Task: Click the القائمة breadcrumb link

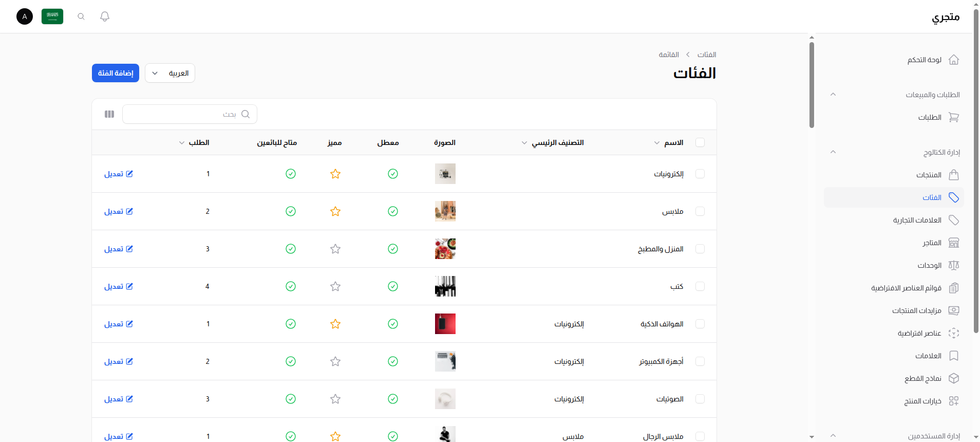Action: click(x=669, y=54)
